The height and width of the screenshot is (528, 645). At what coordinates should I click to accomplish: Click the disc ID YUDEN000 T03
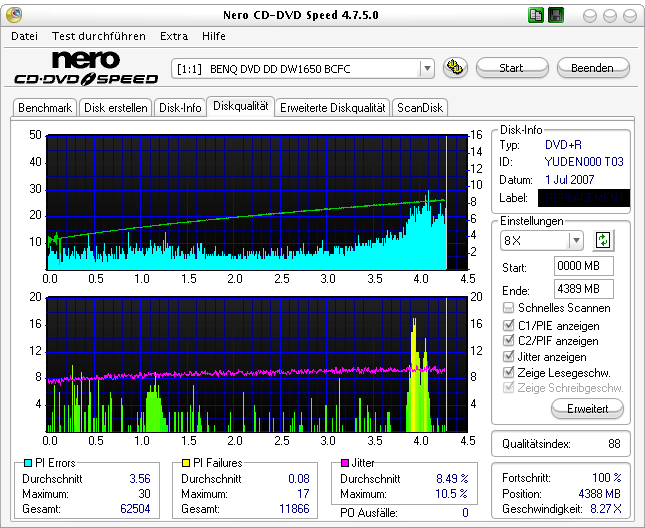tap(584, 162)
